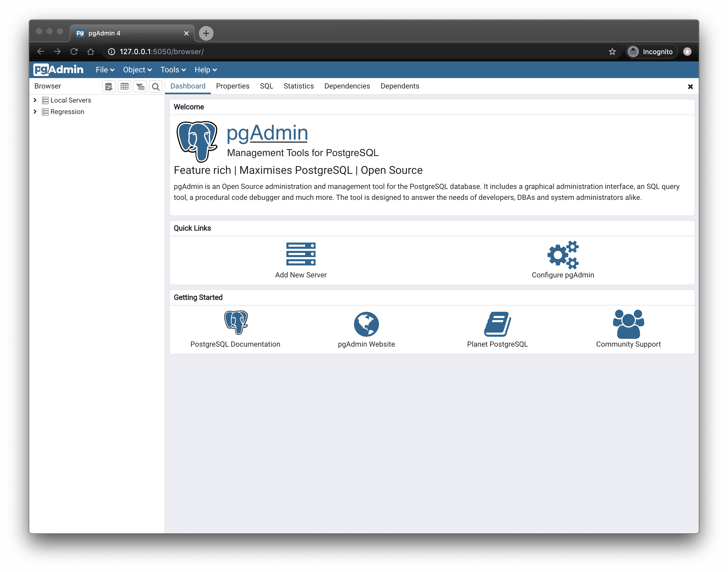Image resolution: width=728 pixels, height=572 pixels.
Task: Open the Tools menu dropdown
Action: point(172,69)
